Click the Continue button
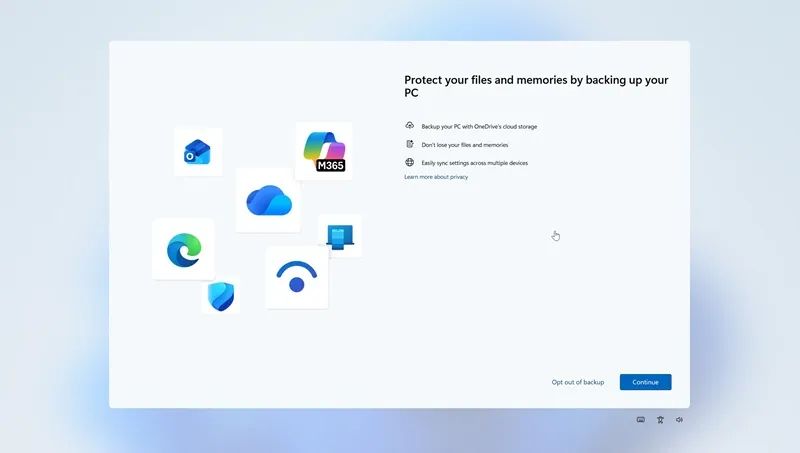The image size is (800, 453). (x=645, y=382)
